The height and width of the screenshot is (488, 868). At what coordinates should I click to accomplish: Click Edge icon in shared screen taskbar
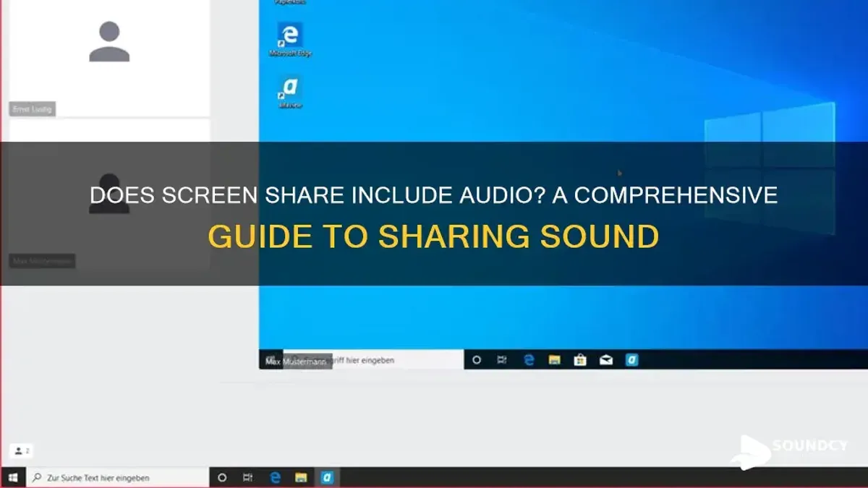click(x=529, y=359)
